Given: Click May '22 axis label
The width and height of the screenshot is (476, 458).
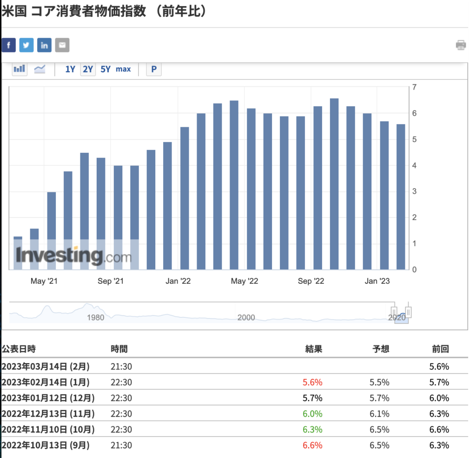Looking at the screenshot, I should [245, 281].
